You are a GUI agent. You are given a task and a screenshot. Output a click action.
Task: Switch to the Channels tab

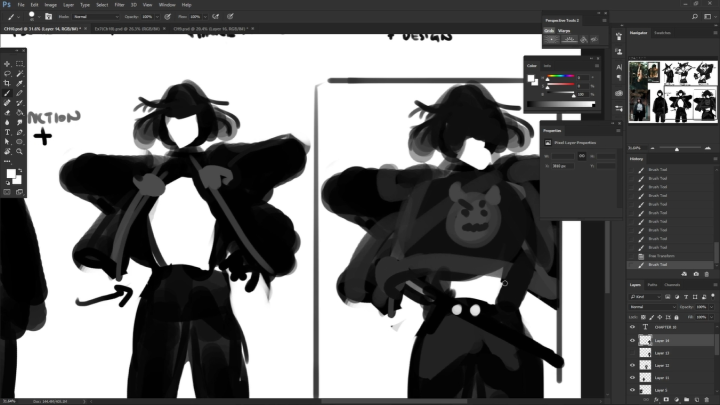[672, 285]
